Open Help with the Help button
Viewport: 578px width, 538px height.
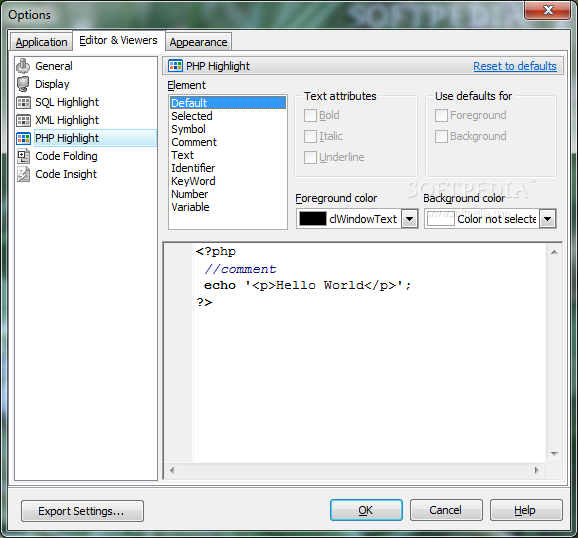pyautogui.click(x=526, y=510)
